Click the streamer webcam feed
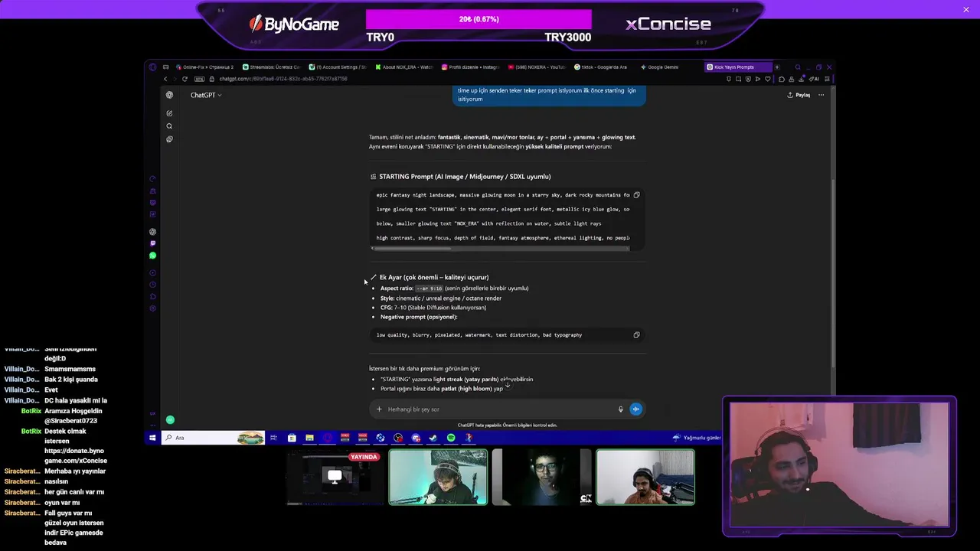 click(840, 465)
